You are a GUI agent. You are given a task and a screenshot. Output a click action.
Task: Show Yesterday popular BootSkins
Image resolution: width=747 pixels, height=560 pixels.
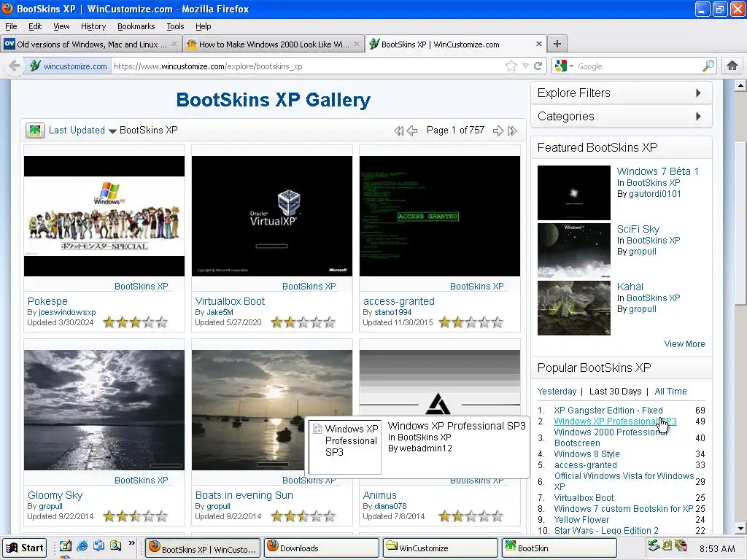557,392
